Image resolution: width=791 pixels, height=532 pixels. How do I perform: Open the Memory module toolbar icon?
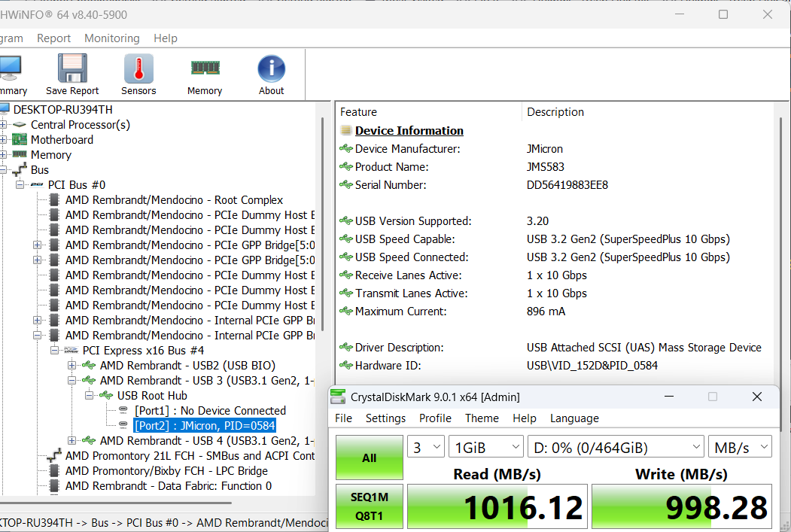point(205,68)
